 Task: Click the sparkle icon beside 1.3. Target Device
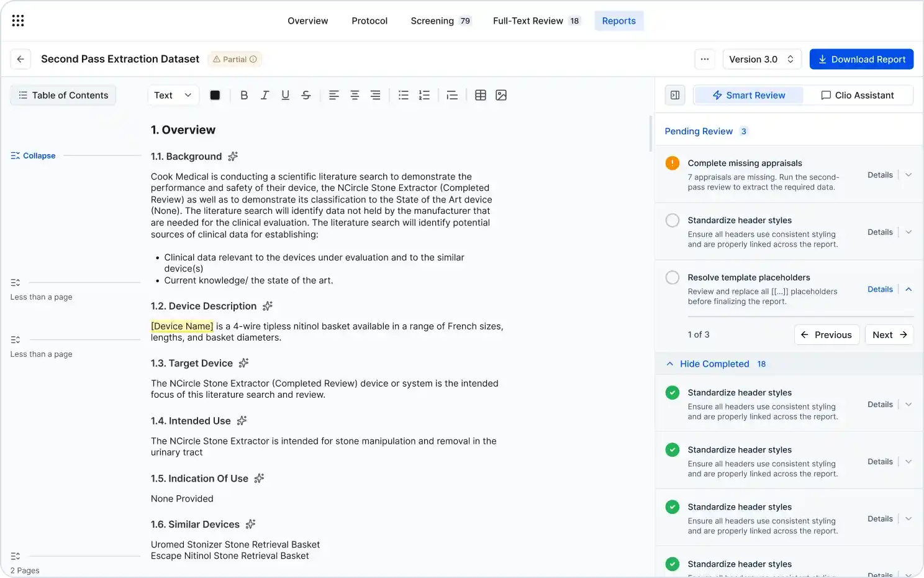(x=244, y=363)
